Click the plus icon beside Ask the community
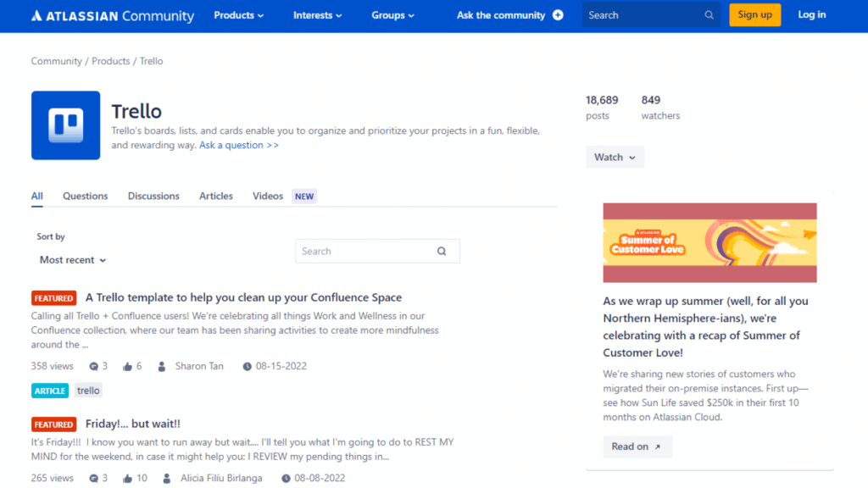Image resolution: width=868 pixels, height=488 pixels. [x=559, y=14]
